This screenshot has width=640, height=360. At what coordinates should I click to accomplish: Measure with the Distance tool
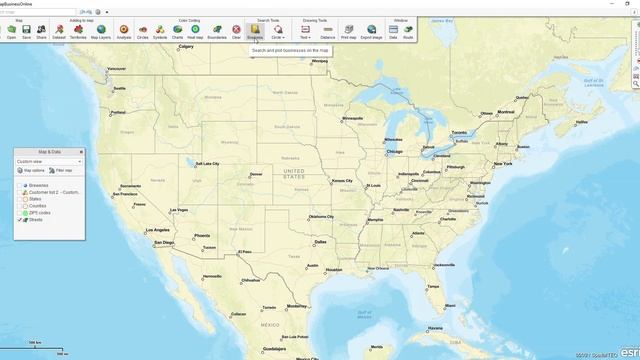coord(328,32)
